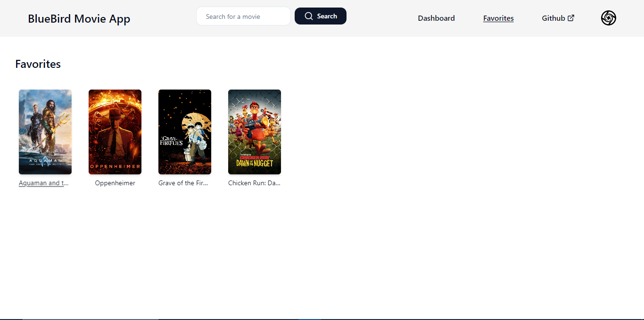Image resolution: width=644 pixels, height=320 pixels.
Task: Click the 'Aquaman and t...' title link
Action: (44, 183)
